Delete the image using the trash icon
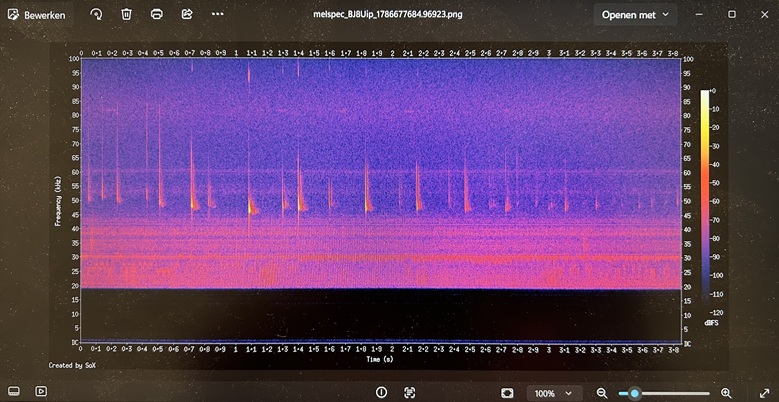 126,14
